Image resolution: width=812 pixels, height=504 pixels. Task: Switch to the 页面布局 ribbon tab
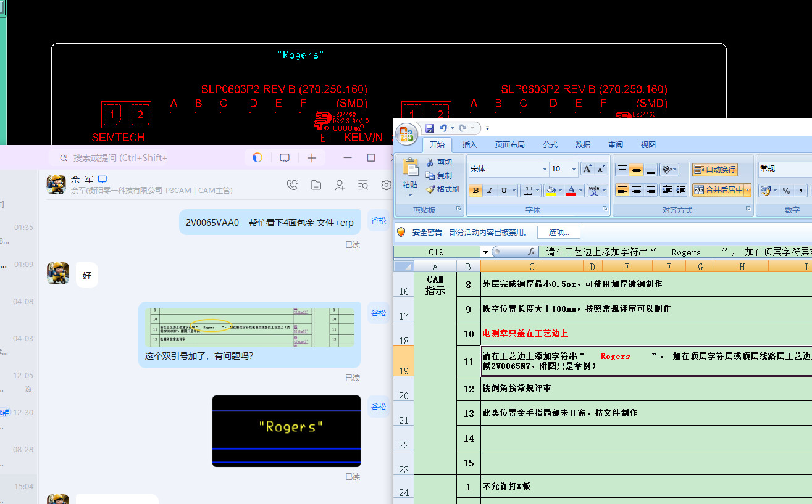click(510, 145)
